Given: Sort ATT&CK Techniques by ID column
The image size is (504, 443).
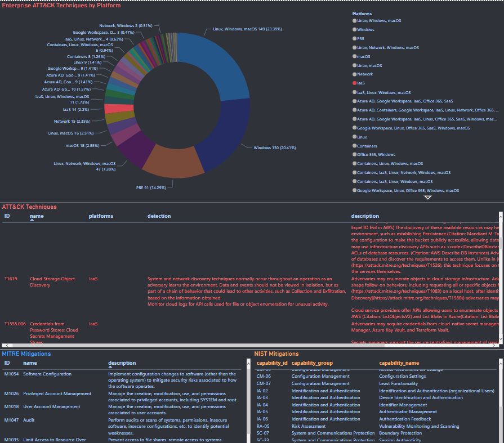Looking at the screenshot, I should tap(7, 216).
